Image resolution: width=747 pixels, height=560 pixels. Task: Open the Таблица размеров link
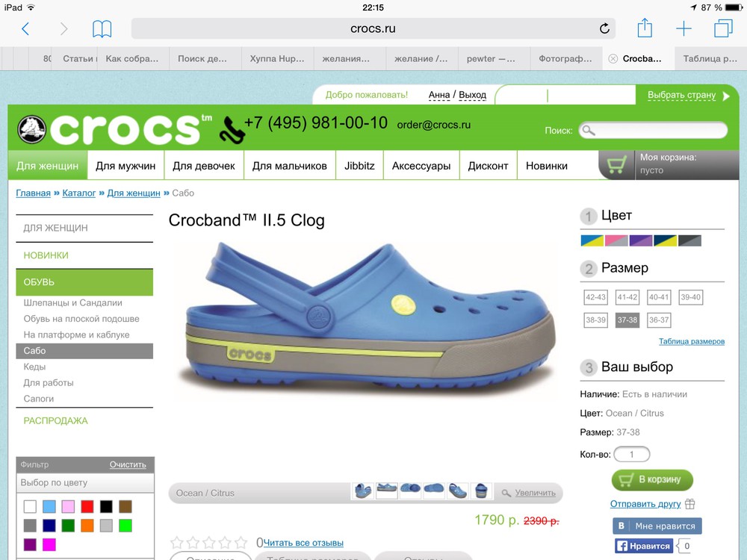click(691, 341)
